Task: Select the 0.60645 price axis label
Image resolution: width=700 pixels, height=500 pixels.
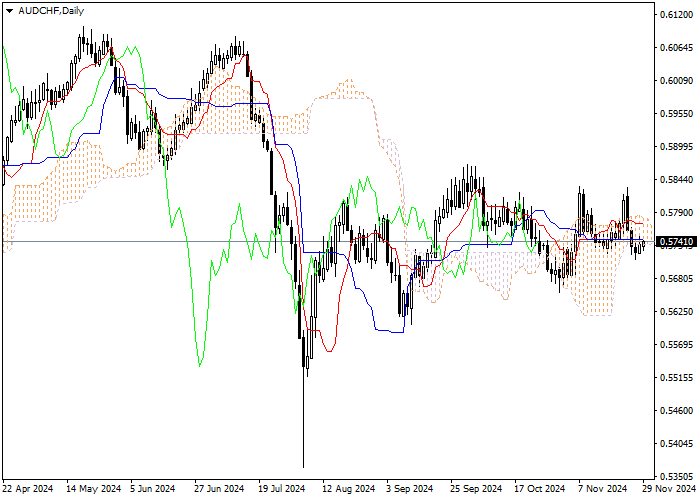Action: tap(677, 48)
